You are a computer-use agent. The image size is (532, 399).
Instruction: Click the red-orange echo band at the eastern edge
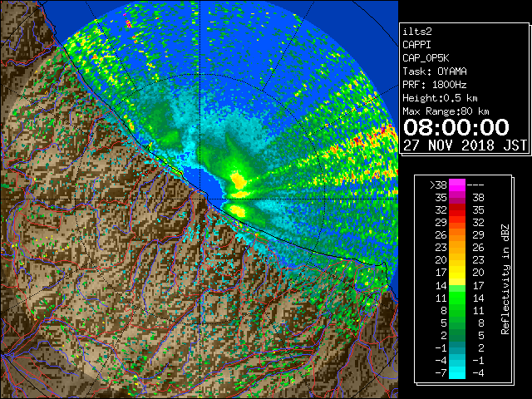click(x=373, y=139)
